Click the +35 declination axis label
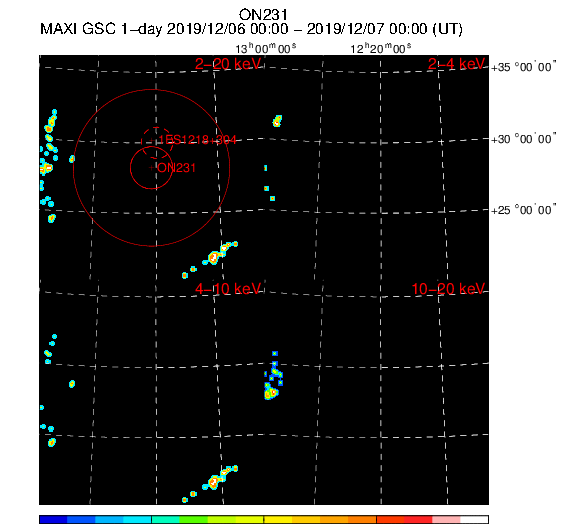 pyautogui.click(x=523, y=67)
